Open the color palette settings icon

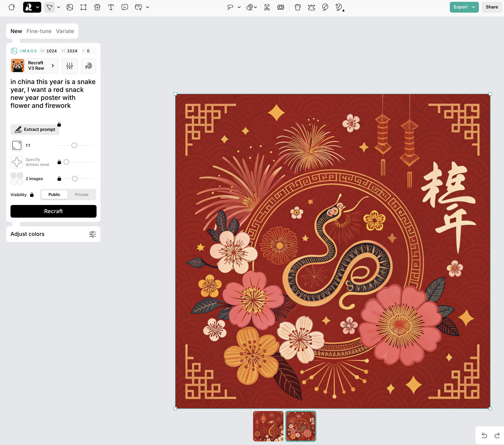89,66
